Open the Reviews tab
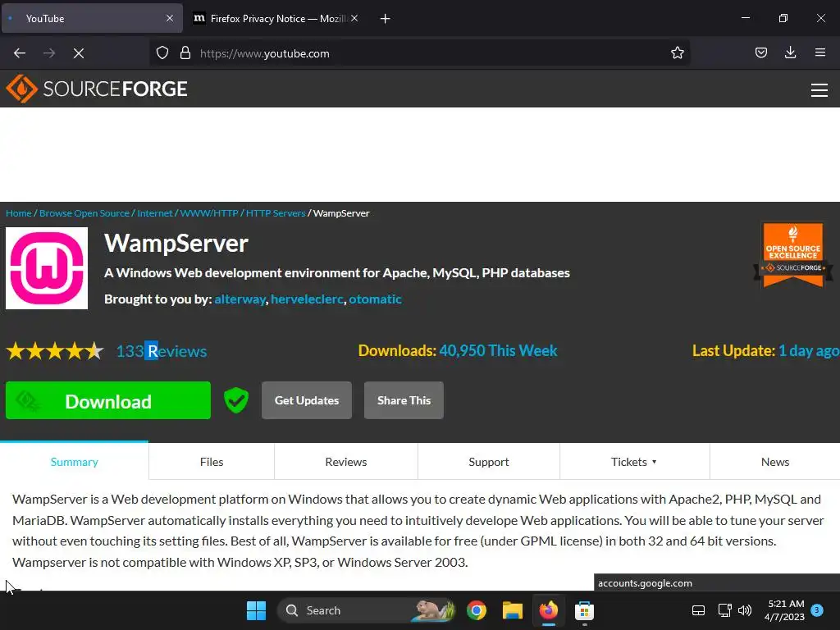Screen dimensions: 840x630 pyautogui.click(x=346, y=461)
